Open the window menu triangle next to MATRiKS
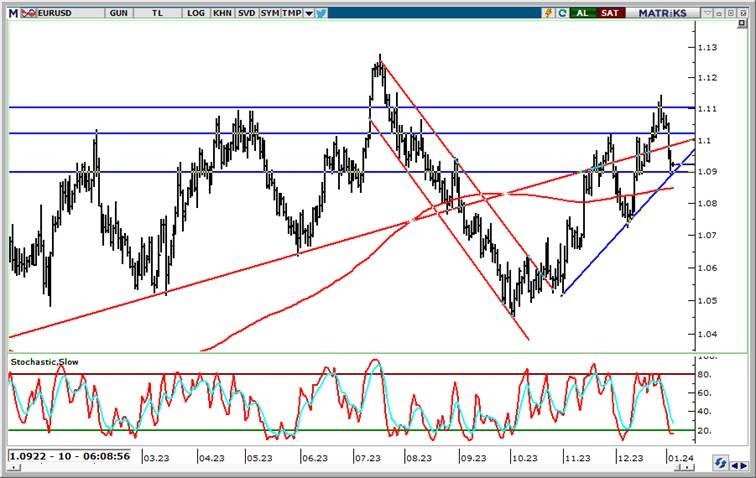 point(707,13)
